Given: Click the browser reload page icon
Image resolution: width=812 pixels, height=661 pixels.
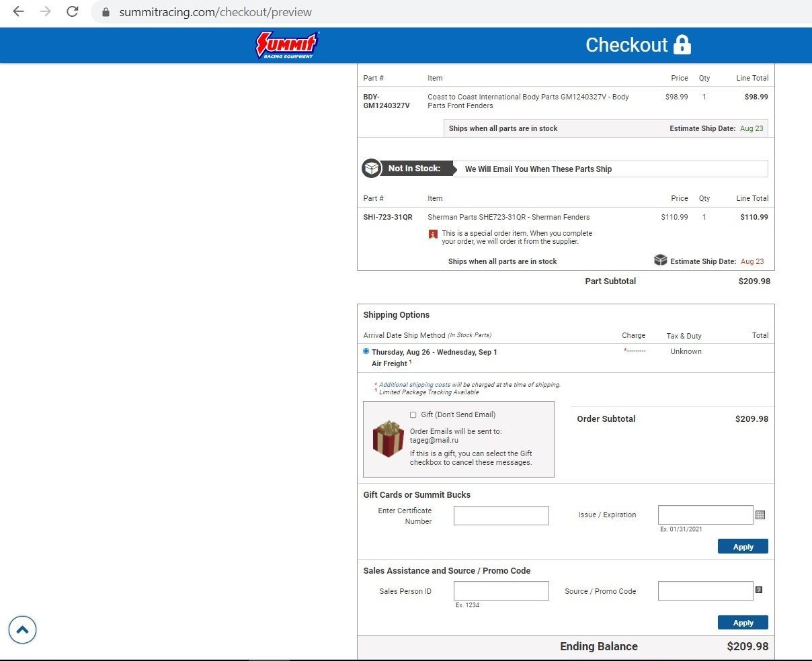Looking at the screenshot, I should [x=73, y=11].
